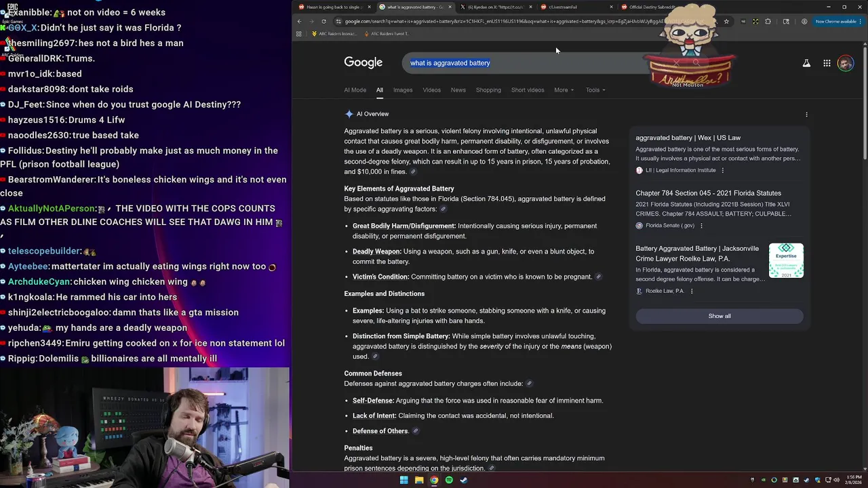Open 'Battery Aggravated Battery | Jacksonville' lawyer link

[x=697, y=253]
